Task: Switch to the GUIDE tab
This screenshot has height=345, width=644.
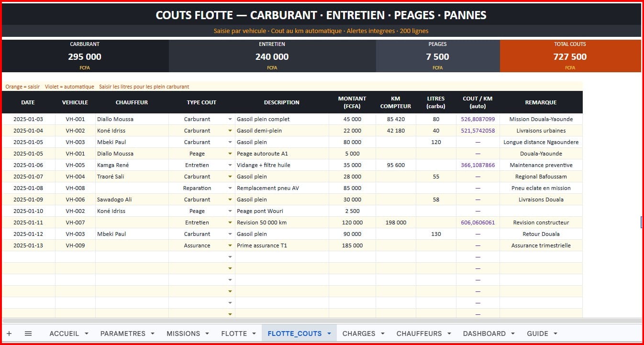Action: 537,334
